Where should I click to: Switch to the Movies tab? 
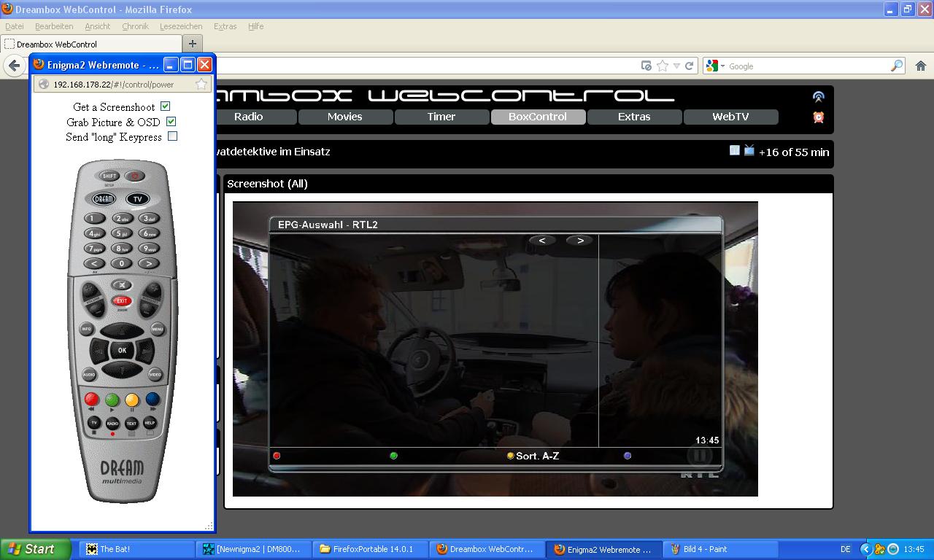pyautogui.click(x=344, y=117)
